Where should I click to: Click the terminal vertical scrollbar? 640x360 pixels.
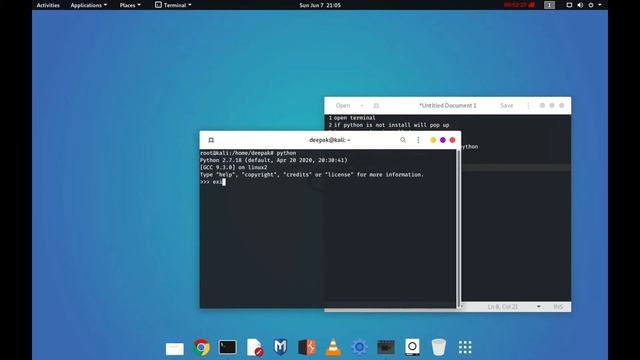click(458, 229)
